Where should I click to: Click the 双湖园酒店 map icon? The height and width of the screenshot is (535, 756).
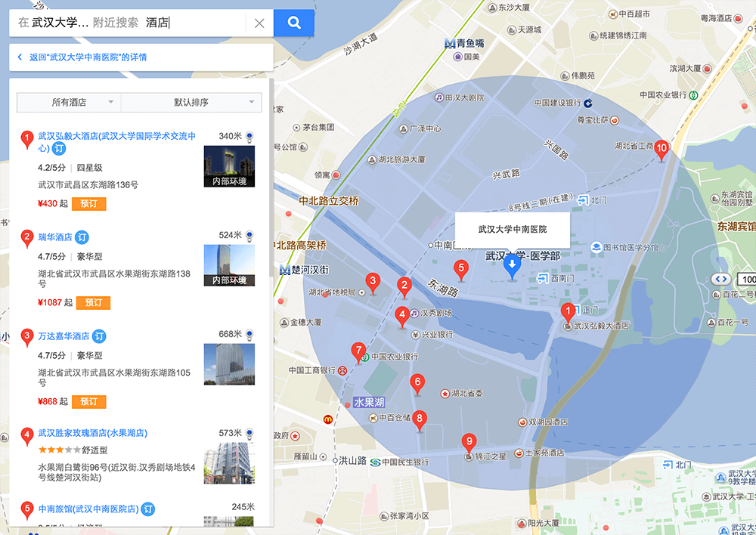point(522,422)
